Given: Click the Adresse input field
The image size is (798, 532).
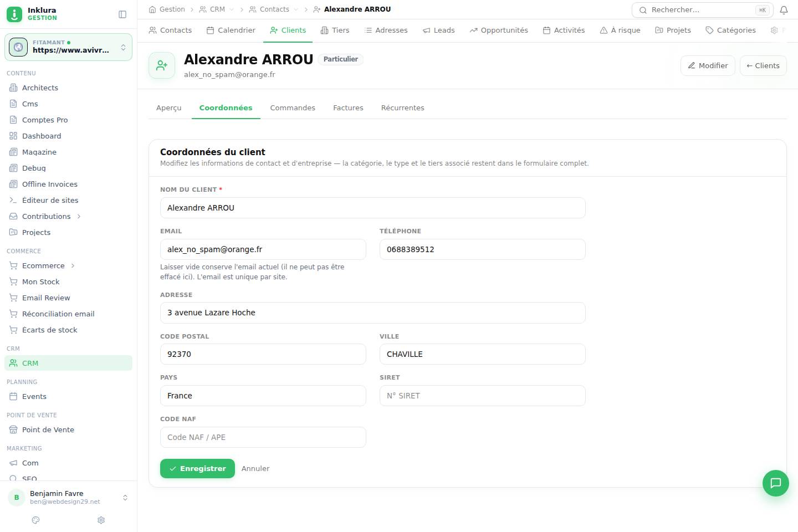Looking at the screenshot, I should pos(373,313).
